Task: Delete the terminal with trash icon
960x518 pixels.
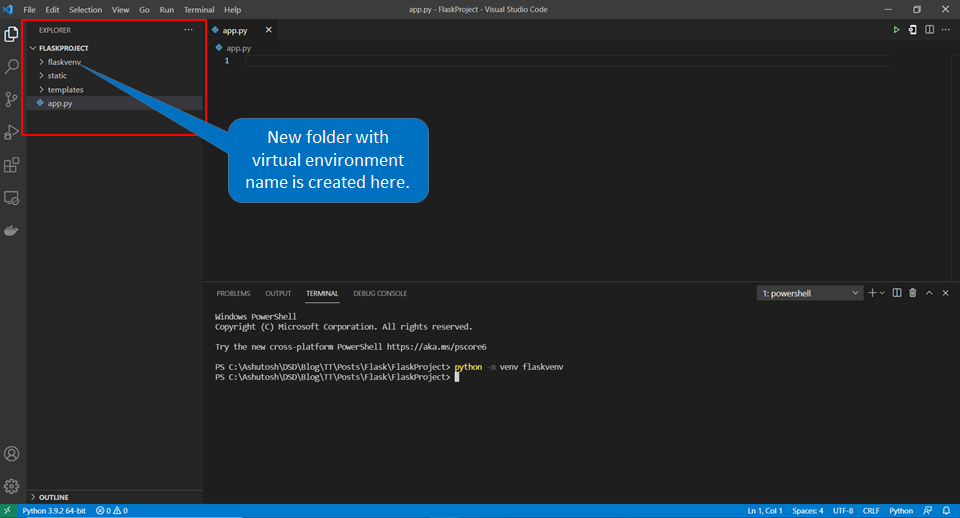Action: (x=912, y=293)
